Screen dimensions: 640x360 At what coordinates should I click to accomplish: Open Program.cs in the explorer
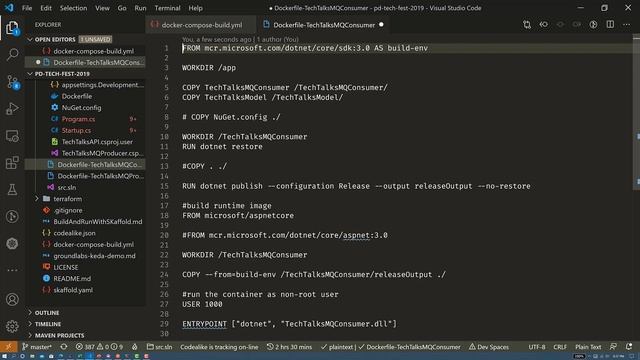click(78, 119)
